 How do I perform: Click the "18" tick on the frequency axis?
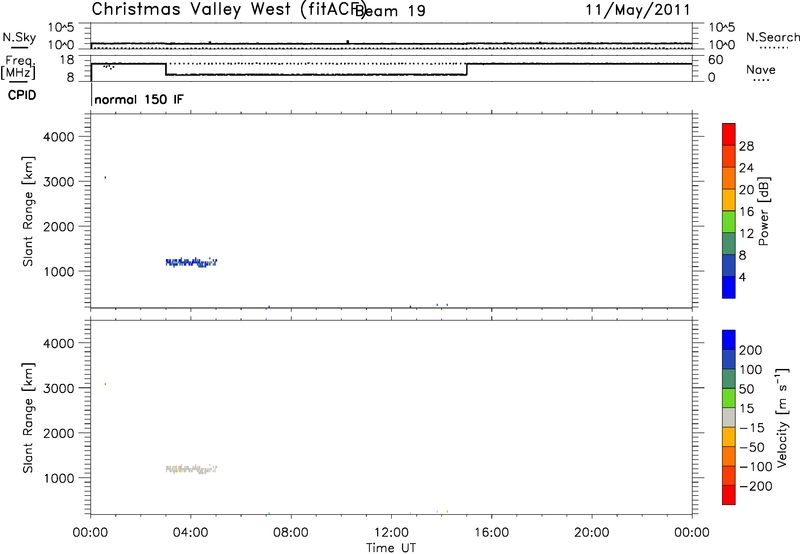[67, 60]
